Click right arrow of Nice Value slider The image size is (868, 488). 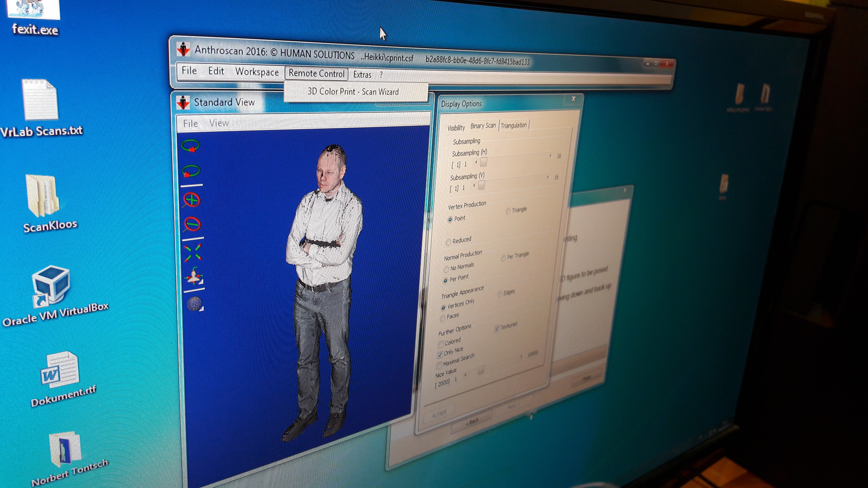(521, 356)
